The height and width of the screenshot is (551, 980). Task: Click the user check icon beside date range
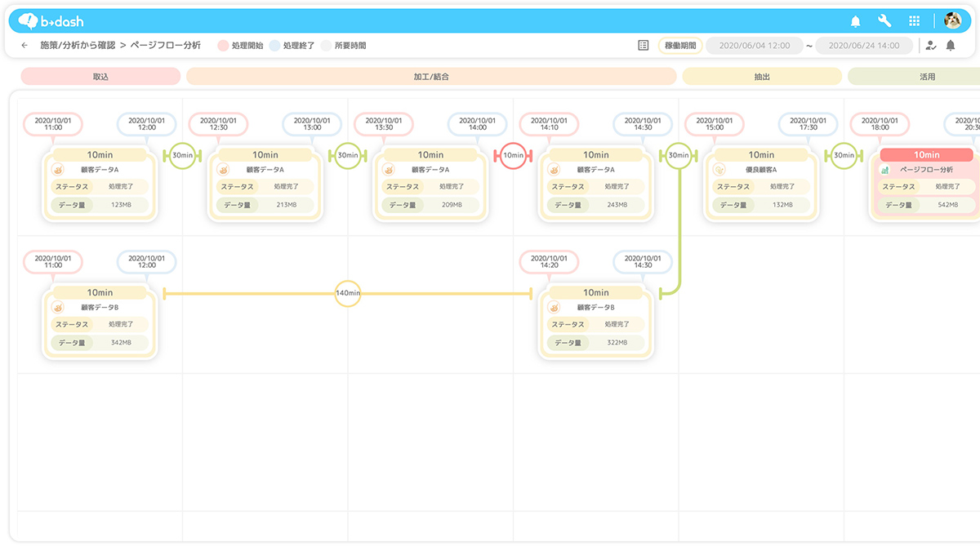click(x=931, y=46)
